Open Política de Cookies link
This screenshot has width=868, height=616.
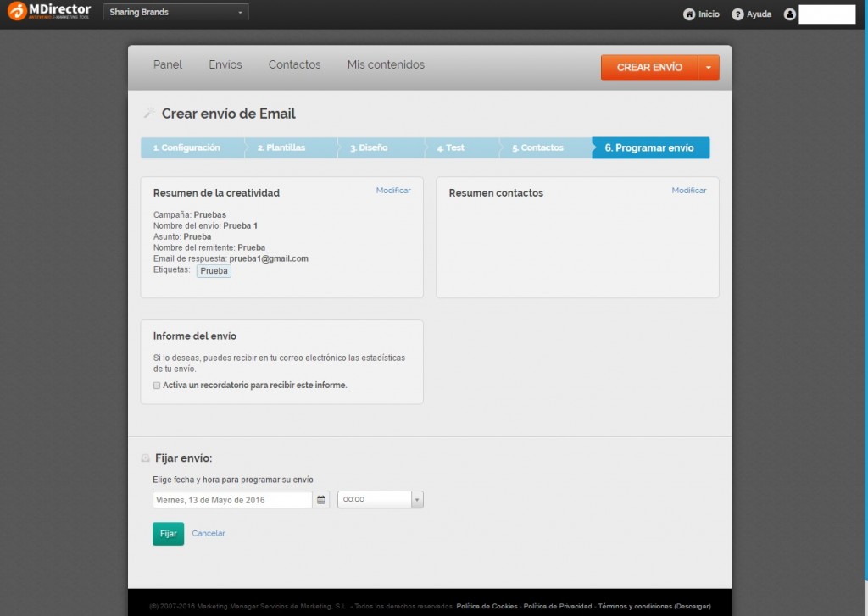click(487, 607)
